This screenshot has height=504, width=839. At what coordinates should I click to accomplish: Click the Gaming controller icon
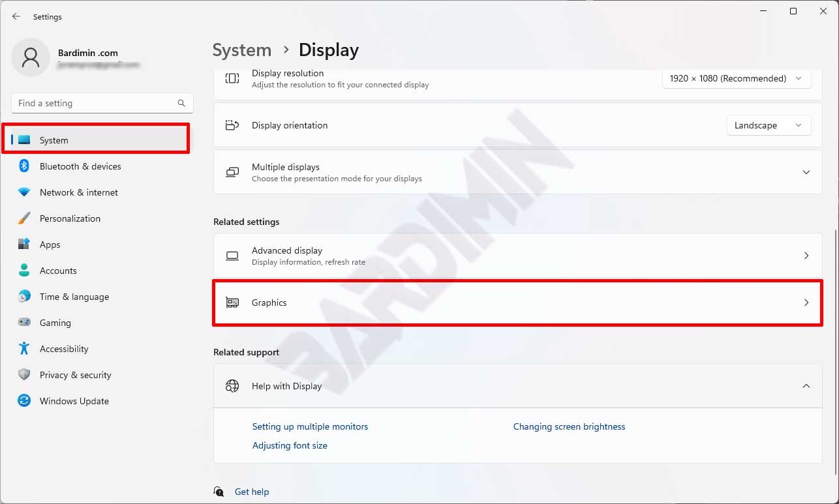(x=24, y=322)
